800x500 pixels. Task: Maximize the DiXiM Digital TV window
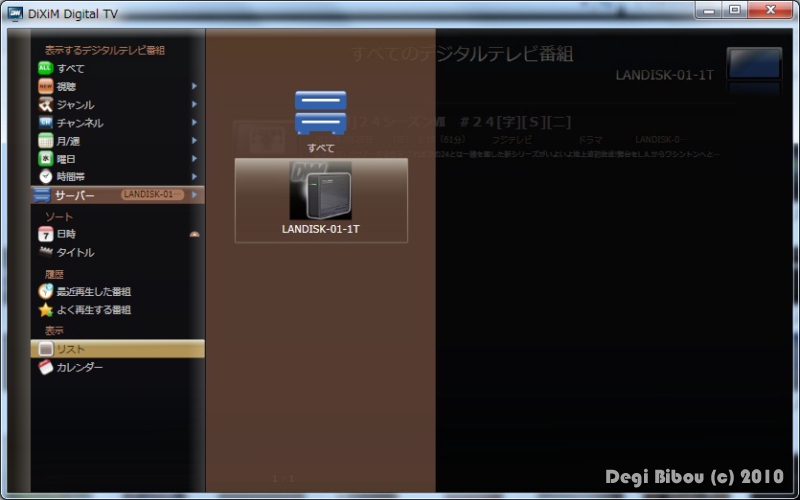pos(735,10)
